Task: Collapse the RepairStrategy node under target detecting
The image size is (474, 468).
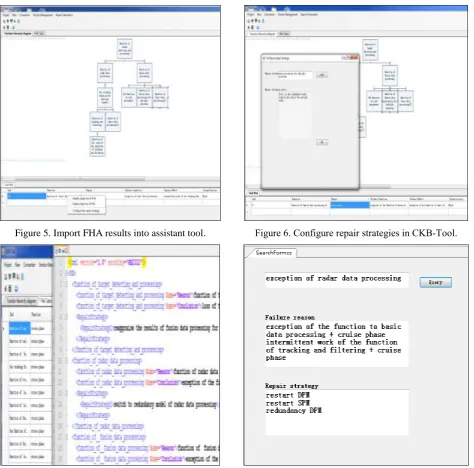Action: coord(66,317)
